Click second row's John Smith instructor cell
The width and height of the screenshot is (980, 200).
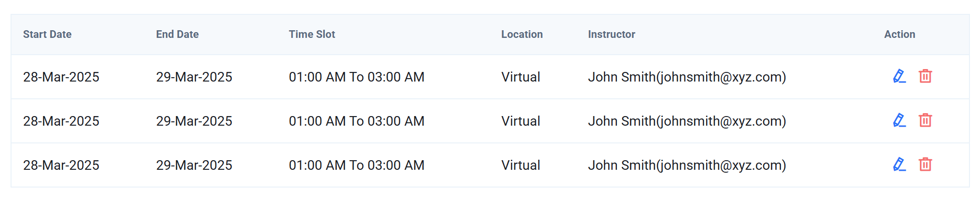click(x=687, y=121)
